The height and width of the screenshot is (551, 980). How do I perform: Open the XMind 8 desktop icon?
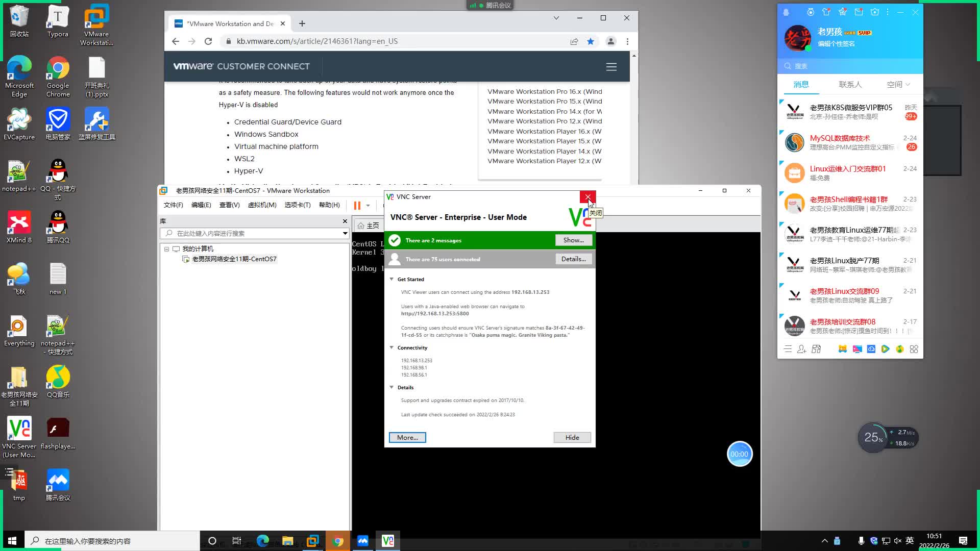[x=19, y=227]
